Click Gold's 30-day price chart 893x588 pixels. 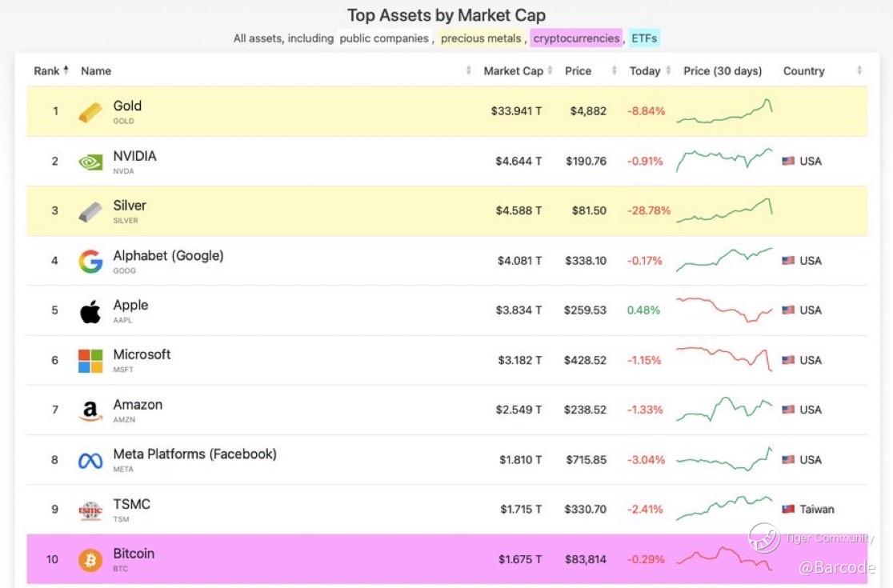(724, 112)
